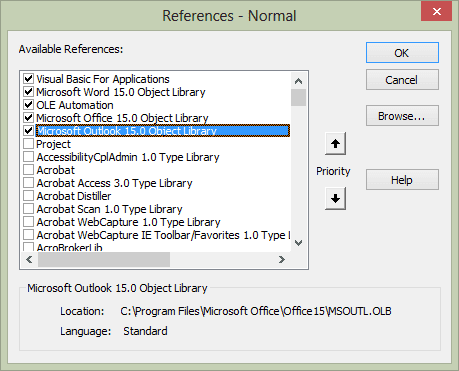
Task: Move reference down with Priority down arrow
Action: pyautogui.click(x=335, y=198)
